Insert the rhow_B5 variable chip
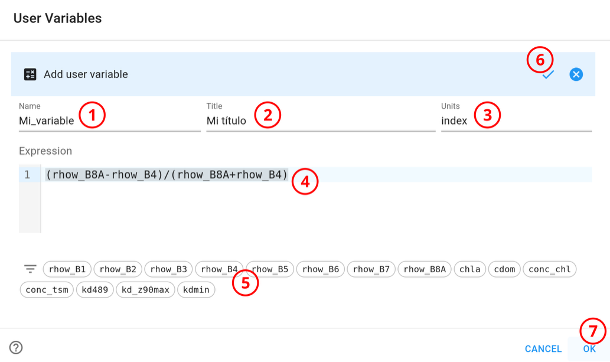The width and height of the screenshot is (610, 362). point(270,269)
